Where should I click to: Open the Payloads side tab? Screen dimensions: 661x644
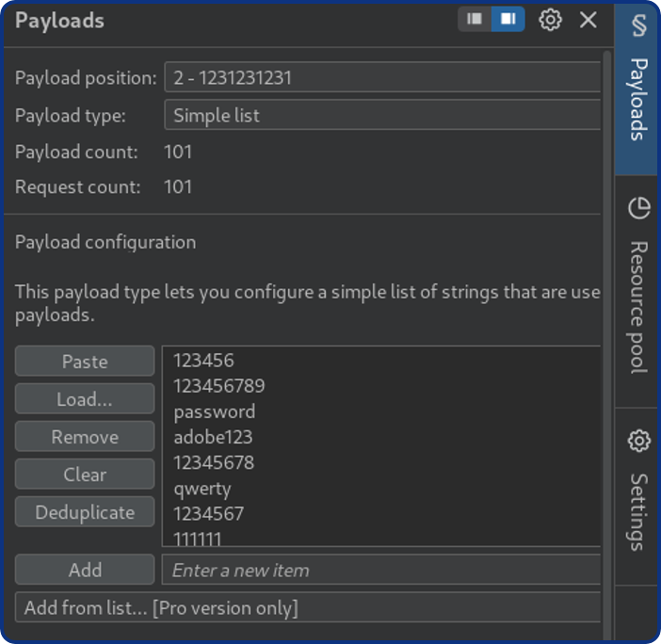pos(637,89)
